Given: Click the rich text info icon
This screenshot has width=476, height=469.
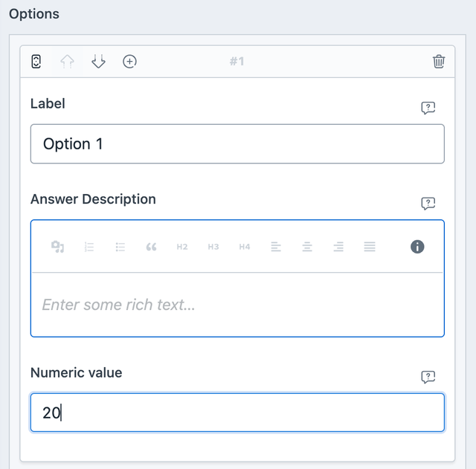Looking at the screenshot, I should (x=417, y=247).
